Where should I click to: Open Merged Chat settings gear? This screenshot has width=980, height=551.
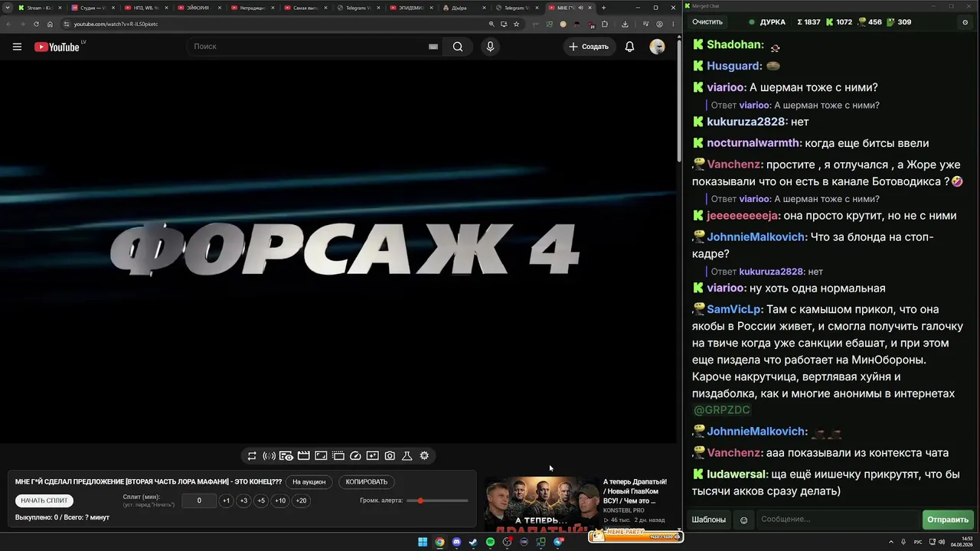pyautogui.click(x=965, y=22)
